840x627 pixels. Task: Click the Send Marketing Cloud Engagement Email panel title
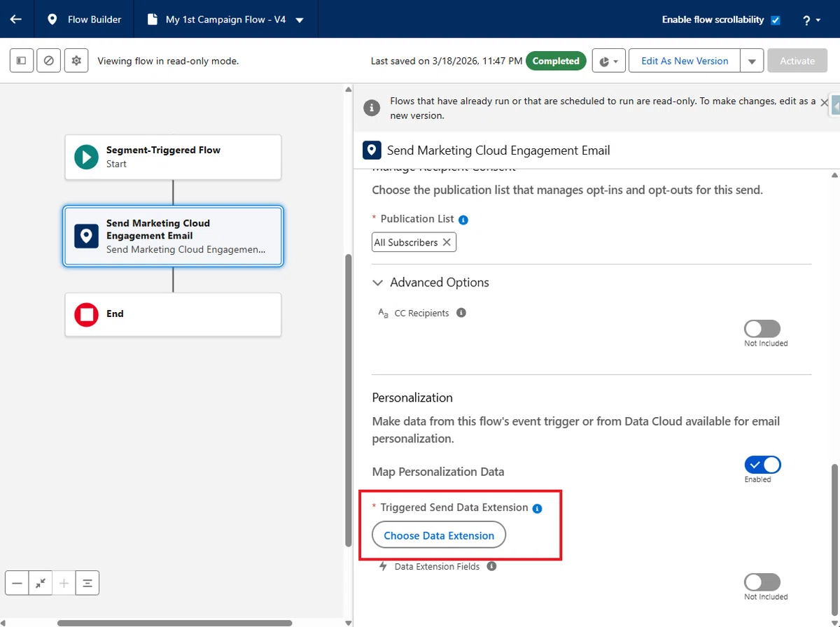pyautogui.click(x=498, y=150)
